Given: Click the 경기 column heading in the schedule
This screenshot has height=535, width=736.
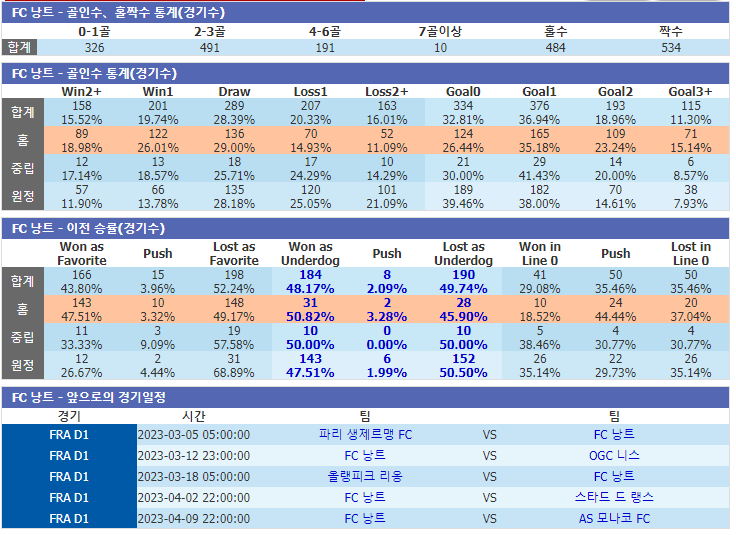Looking at the screenshot, I should click(69, 416).
